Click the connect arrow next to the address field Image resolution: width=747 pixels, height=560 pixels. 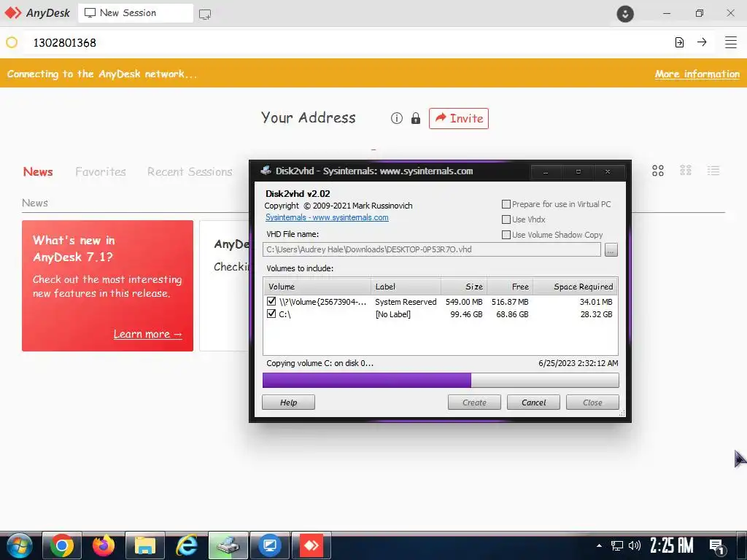click(702, 42)
